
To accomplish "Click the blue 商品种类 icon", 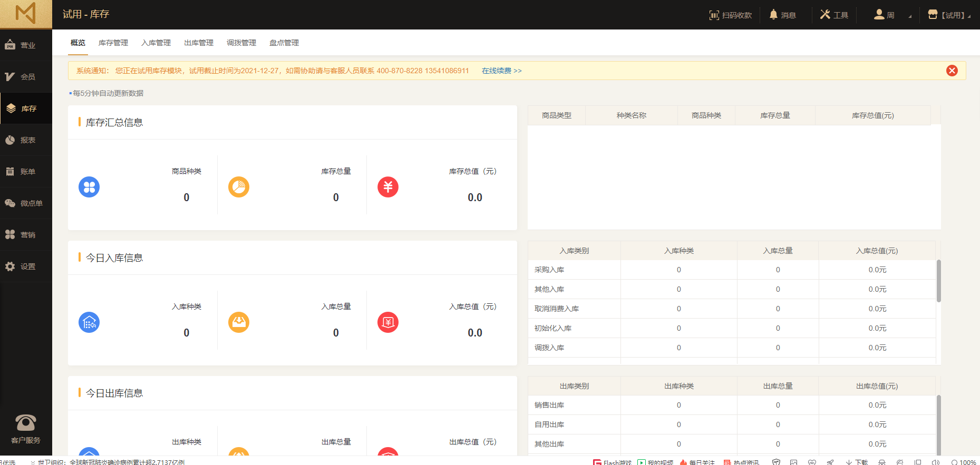I will click(89, 187).
